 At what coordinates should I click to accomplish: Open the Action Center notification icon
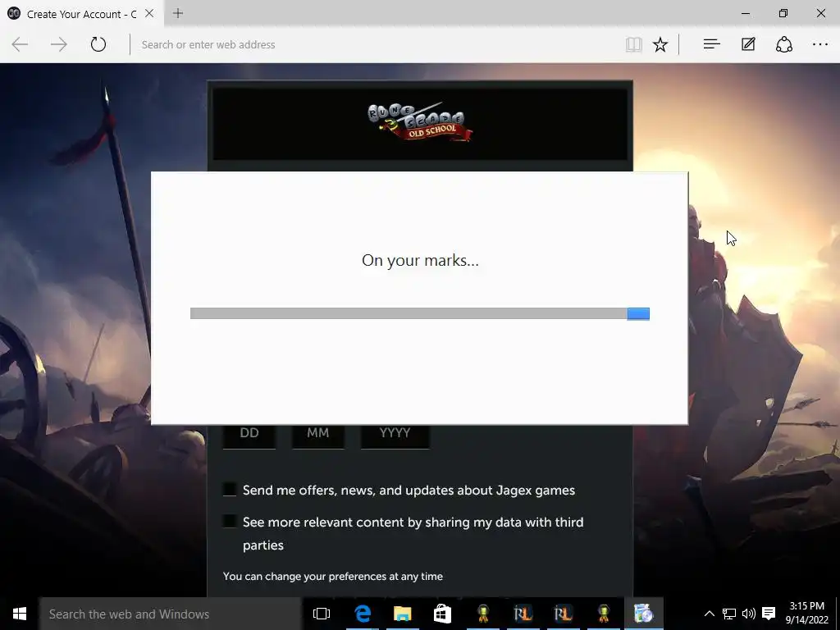[x=769, y=614]
